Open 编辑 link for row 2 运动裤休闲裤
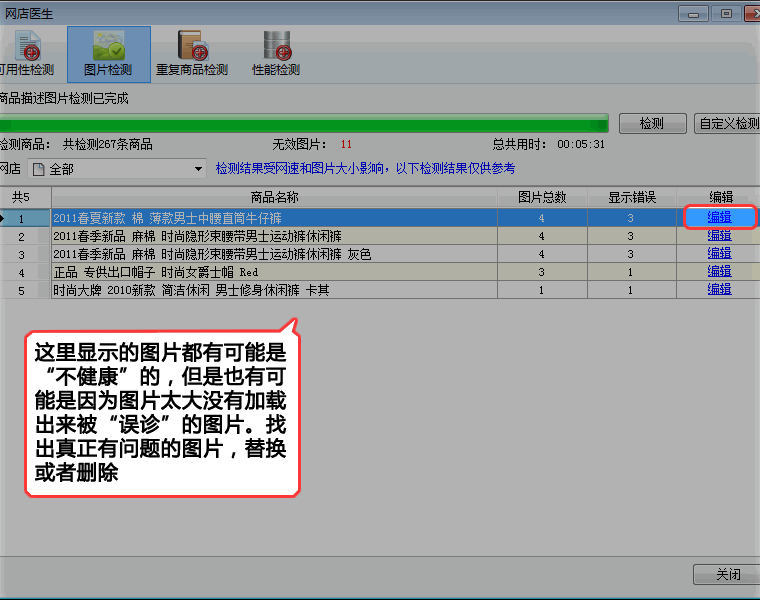Screen dimensions: 760x600 click(x=719, y=236)
